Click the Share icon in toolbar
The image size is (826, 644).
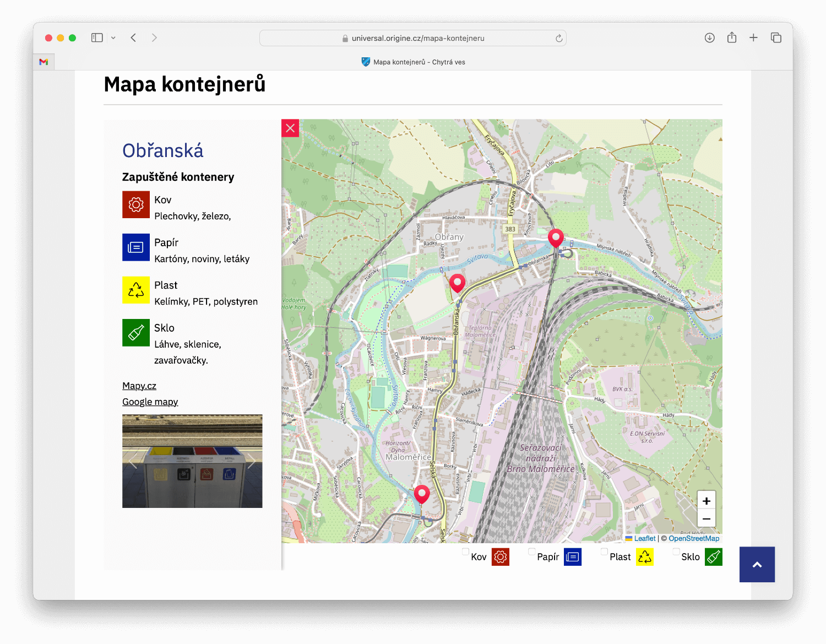(x=731, y=37)
